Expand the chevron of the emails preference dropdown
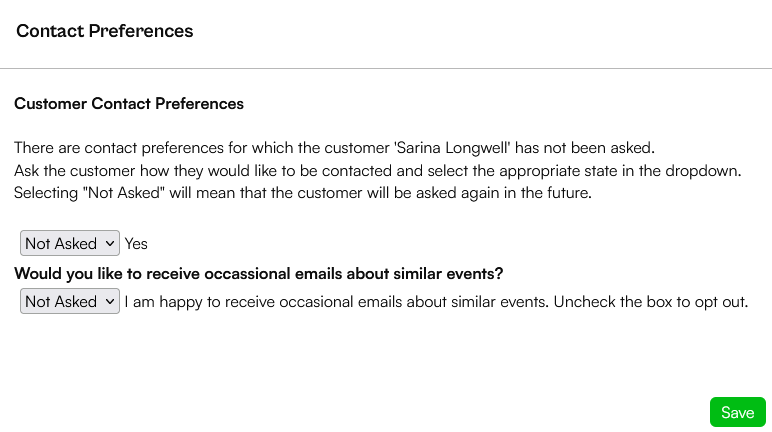 (110, 301)
